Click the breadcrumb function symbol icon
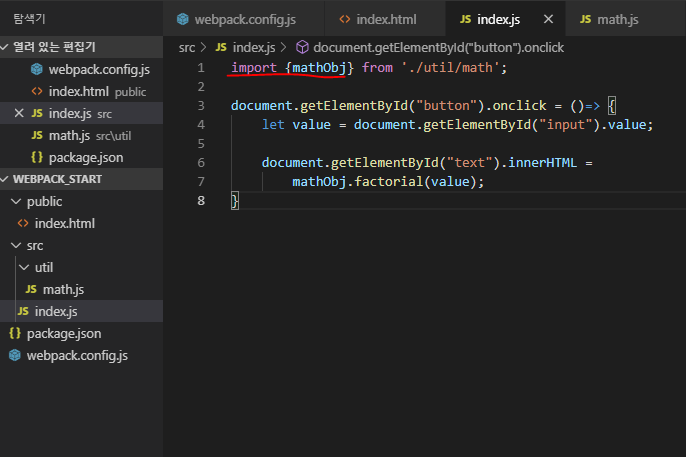 (302, 47)
